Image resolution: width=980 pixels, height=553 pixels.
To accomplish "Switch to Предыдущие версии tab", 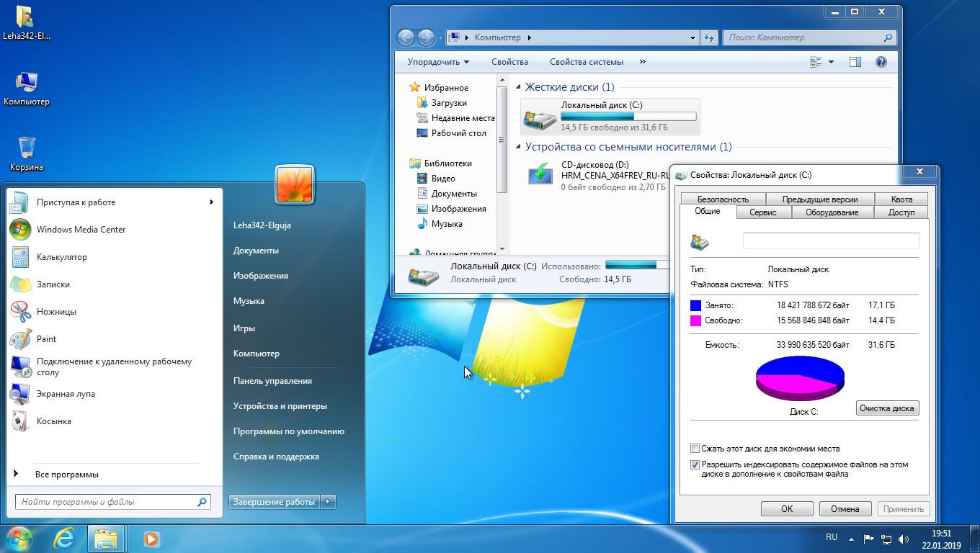I will click(x=820, y=199).
